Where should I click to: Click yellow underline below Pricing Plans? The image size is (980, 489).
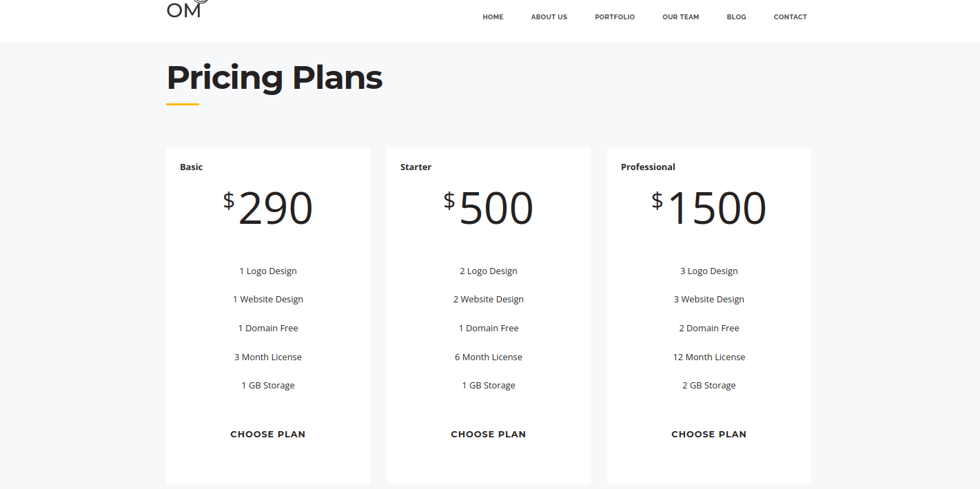pyautogui.click(x=183, y=105)
